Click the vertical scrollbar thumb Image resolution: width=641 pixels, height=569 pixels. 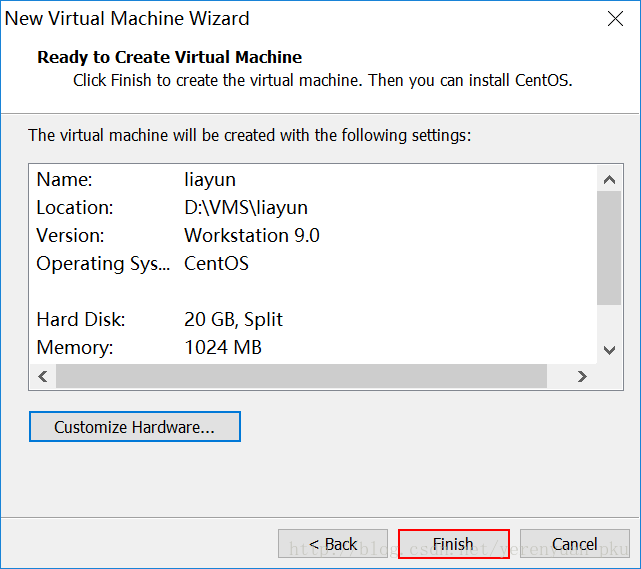click(x=609, y=247)
